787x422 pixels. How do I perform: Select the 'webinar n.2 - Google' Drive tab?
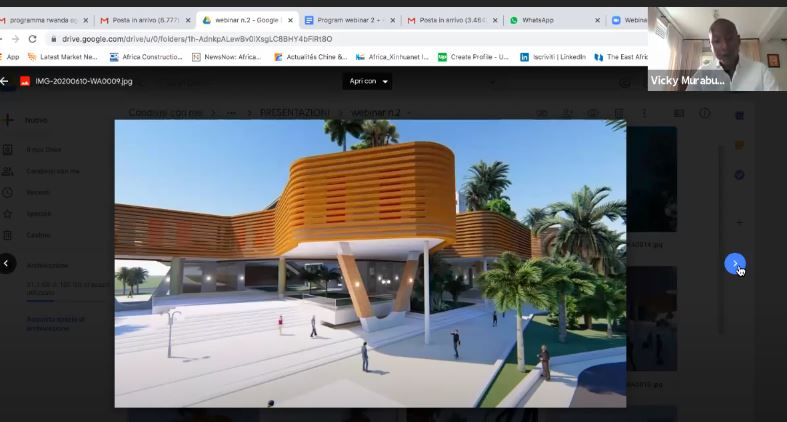[246, 21]
